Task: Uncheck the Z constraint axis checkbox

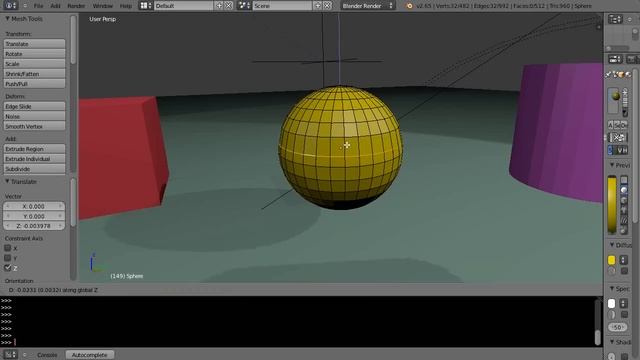Action: pos(7,268)
